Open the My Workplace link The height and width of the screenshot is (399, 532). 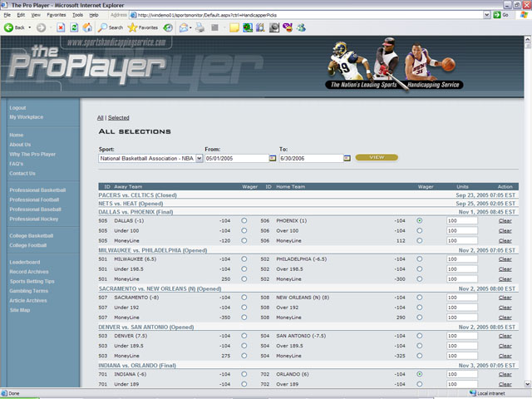pyautogui.click(x=27, y=116)
